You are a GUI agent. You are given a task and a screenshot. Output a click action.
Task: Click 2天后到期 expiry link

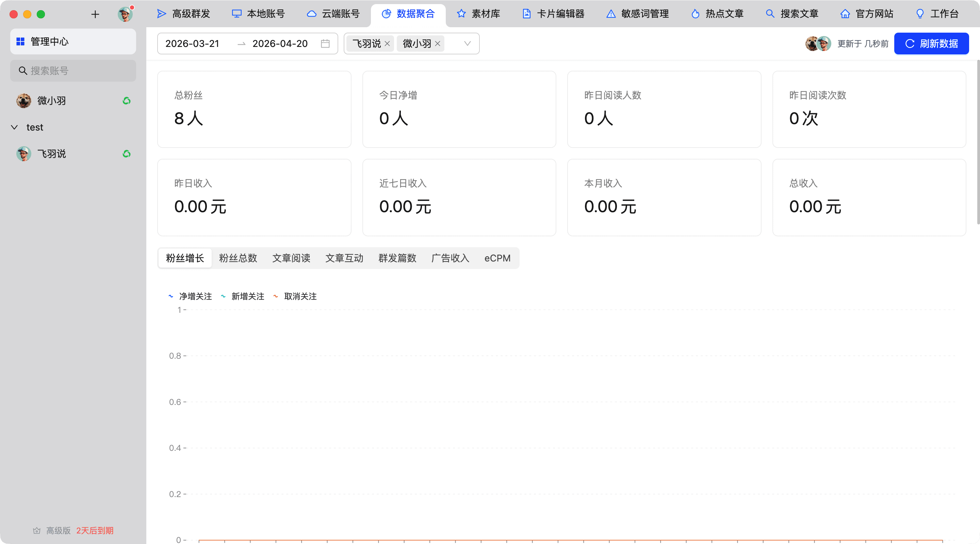point(95,531)
